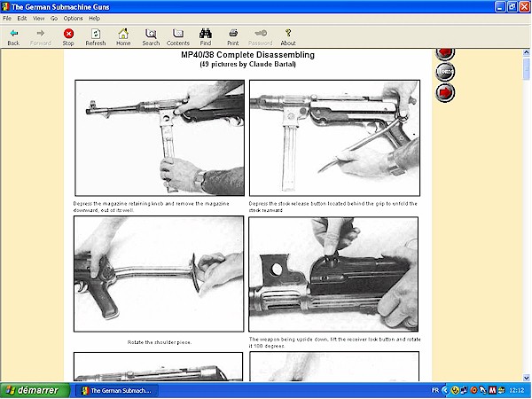
Task: Select The German Submach... taskbar button
Action: pos(116,390)
